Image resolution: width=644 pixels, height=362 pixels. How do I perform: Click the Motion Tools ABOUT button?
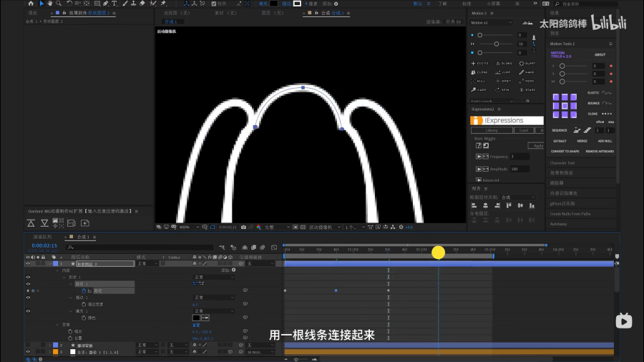600,54
